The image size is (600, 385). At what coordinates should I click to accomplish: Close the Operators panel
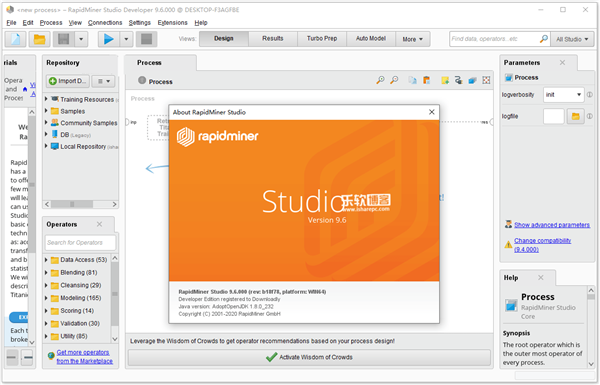click(99, 224)
